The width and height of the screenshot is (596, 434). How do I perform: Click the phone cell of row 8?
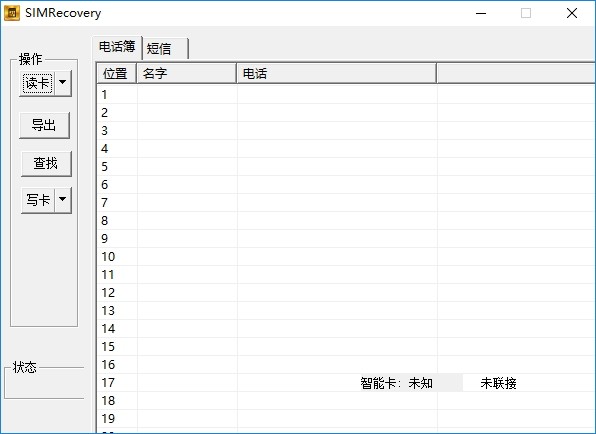(337, 220)
